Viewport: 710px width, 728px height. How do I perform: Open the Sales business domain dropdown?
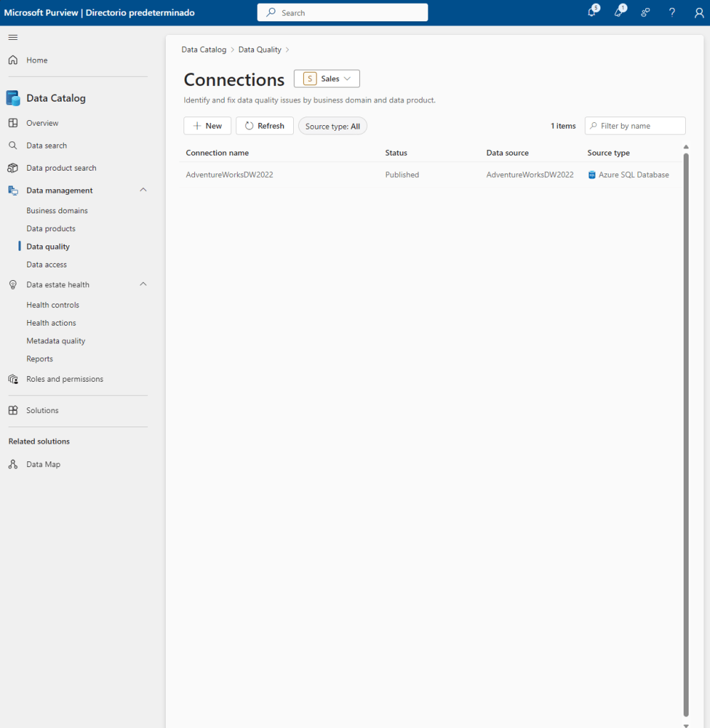(x=327, y=79)
